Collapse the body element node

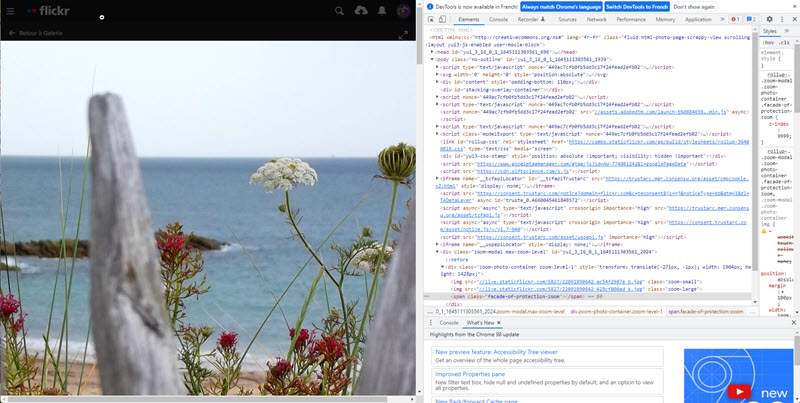point(432,59)
